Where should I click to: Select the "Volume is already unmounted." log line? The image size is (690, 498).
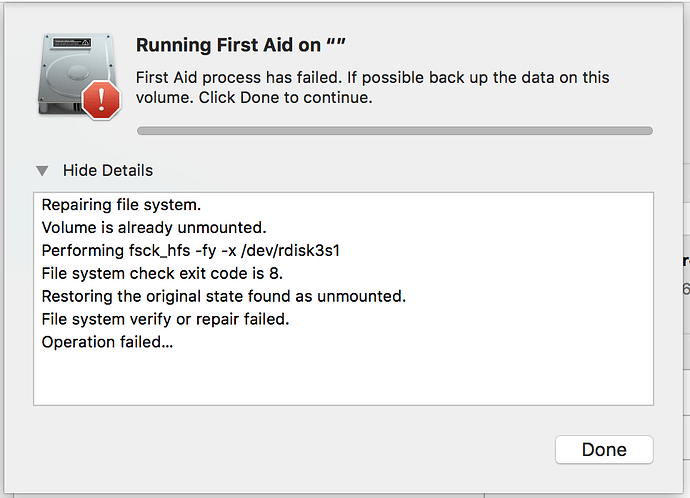(153, 228)
